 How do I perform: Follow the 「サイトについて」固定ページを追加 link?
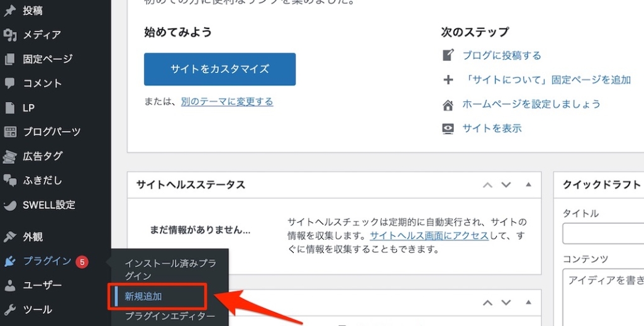click(547, 80)
